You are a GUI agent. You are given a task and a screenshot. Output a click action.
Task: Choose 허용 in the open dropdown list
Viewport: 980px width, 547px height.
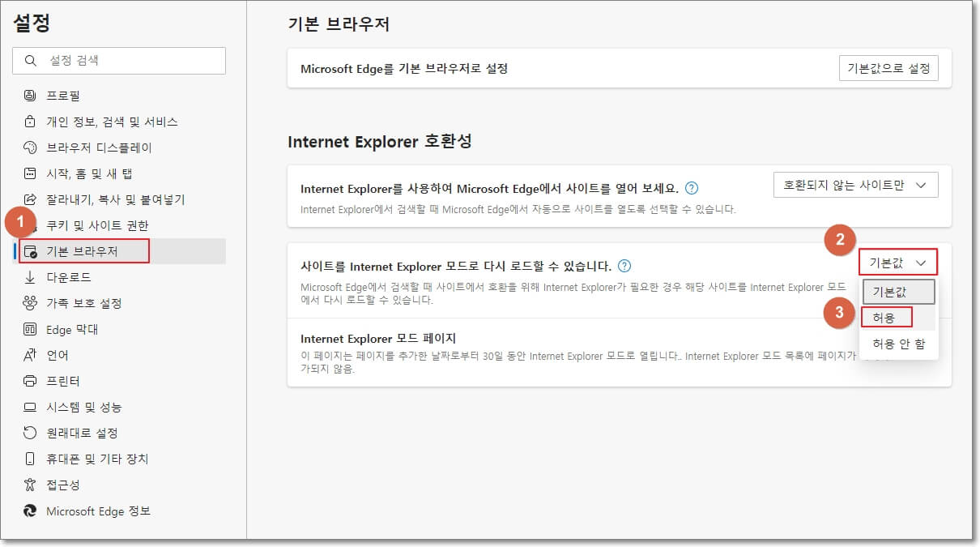899,318
